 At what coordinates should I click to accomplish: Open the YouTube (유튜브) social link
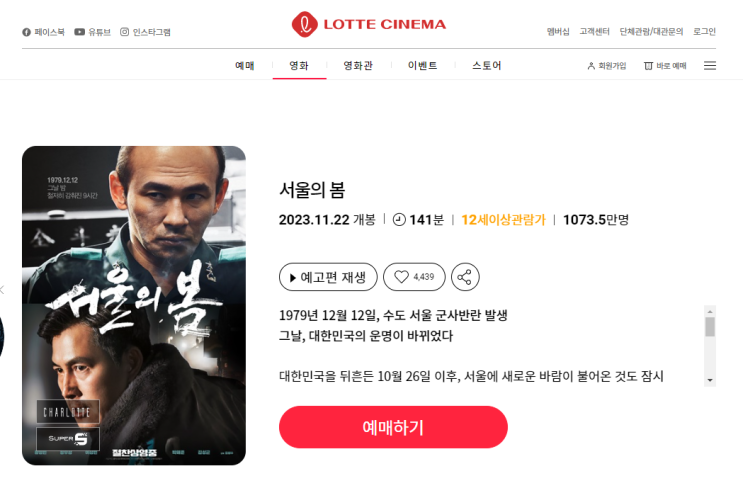click(x=92, y=32)
